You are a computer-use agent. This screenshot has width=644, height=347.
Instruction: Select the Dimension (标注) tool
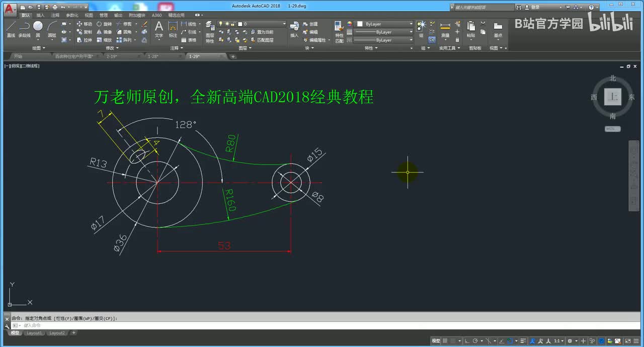pos(173,29)
